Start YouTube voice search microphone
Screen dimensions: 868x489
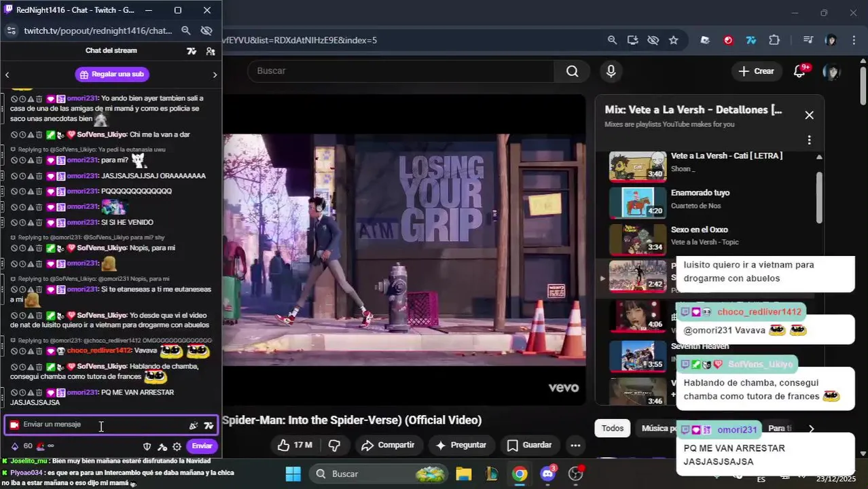611,71
